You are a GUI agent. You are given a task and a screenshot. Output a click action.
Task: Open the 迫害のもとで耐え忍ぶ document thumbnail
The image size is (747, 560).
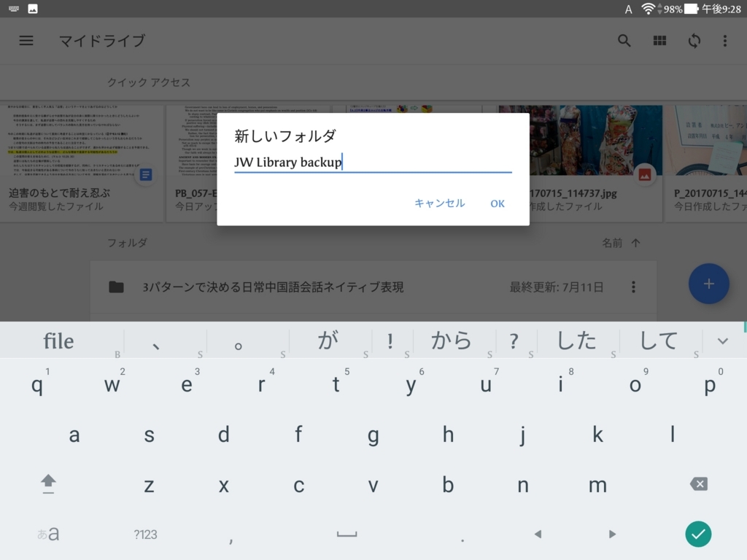click(x=82, y=163)
